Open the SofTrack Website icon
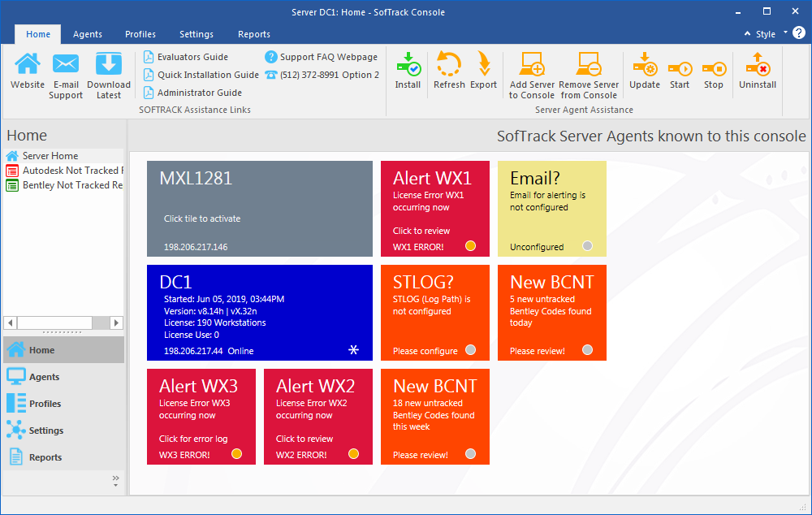Viewport: 812px width, 515px height. point(27,64)
